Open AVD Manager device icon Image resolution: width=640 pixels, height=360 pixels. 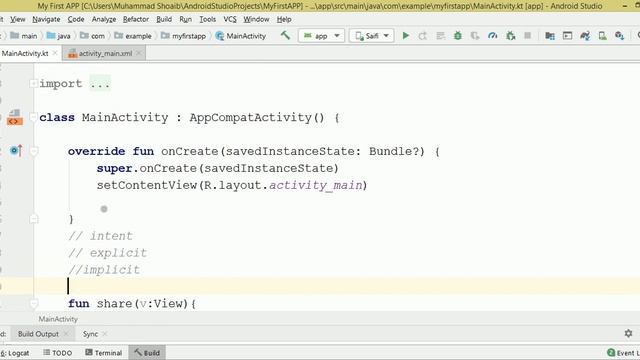tap(602, 36)
